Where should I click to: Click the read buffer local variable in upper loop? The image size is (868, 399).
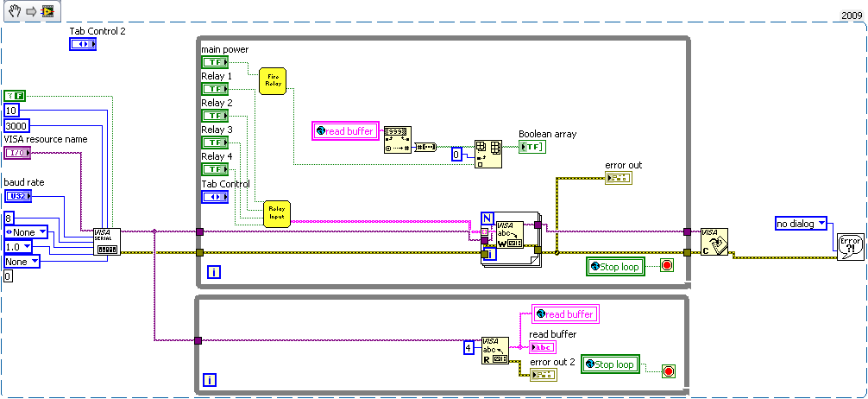(345, 130)
